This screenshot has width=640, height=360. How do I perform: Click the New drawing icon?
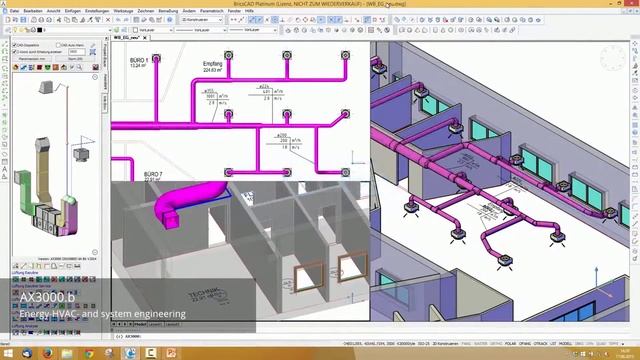pos(7,20)
